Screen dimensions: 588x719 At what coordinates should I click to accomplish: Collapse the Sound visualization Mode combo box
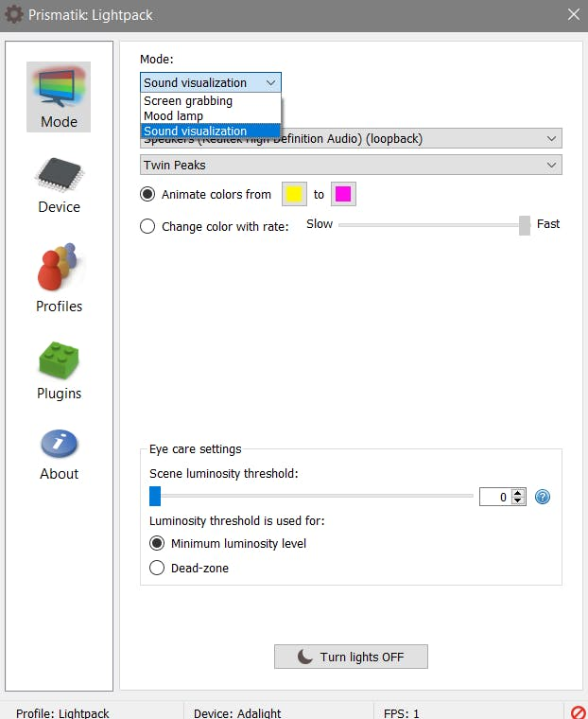click(211, 82)
